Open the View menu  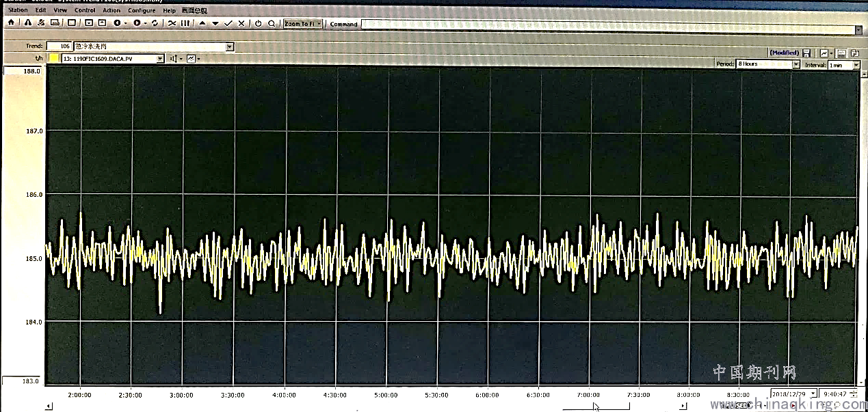tap(60, 10)
